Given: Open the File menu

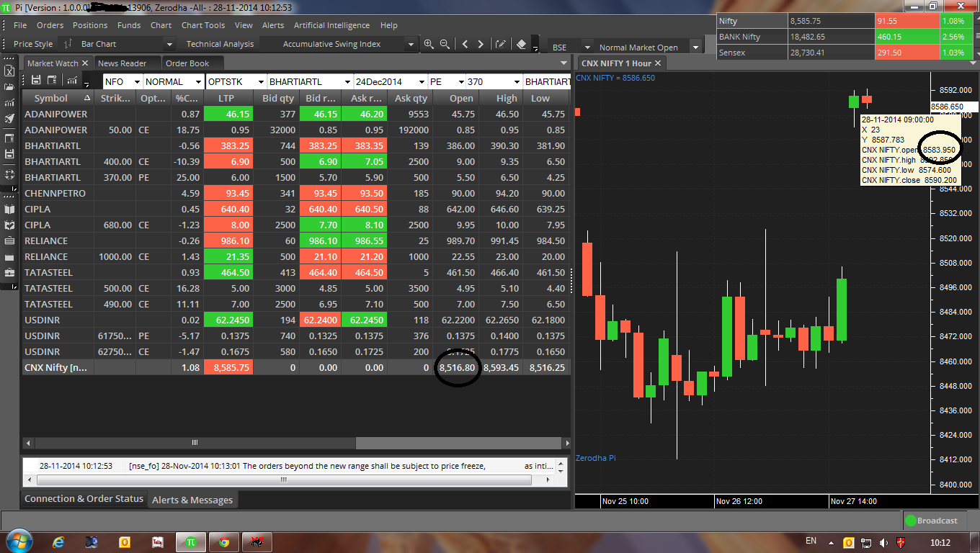Looking at the screenshot, I should click(20, 25).
